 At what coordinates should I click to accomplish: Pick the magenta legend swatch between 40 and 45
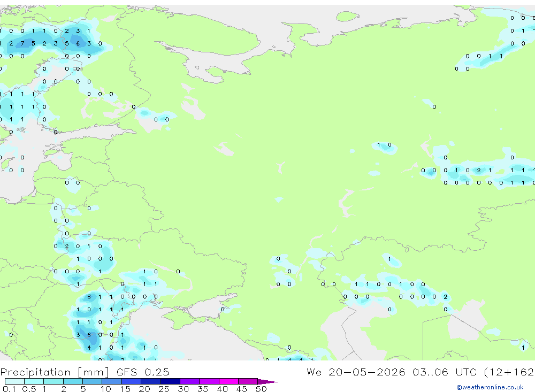coord(228,381)
